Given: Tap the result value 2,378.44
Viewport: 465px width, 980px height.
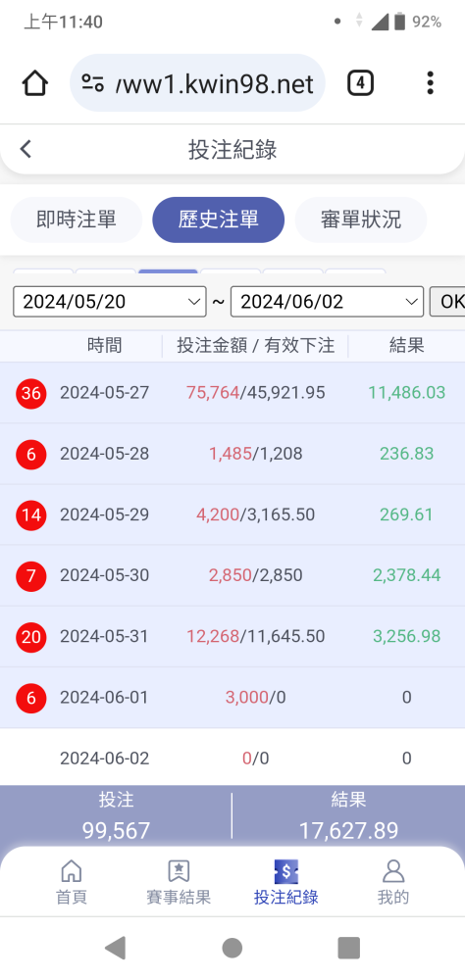Looking at the screenshot, I should [x=407, y=575].
